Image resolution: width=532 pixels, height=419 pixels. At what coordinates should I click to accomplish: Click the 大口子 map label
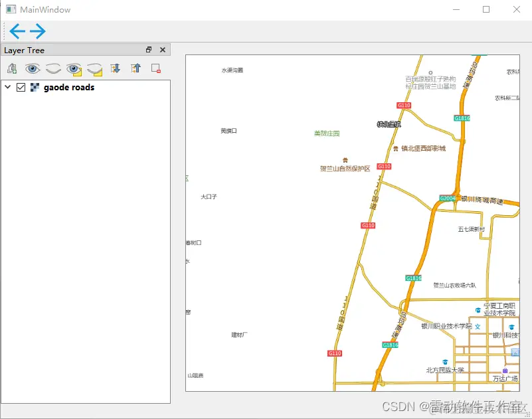click(x=209, y=197)
